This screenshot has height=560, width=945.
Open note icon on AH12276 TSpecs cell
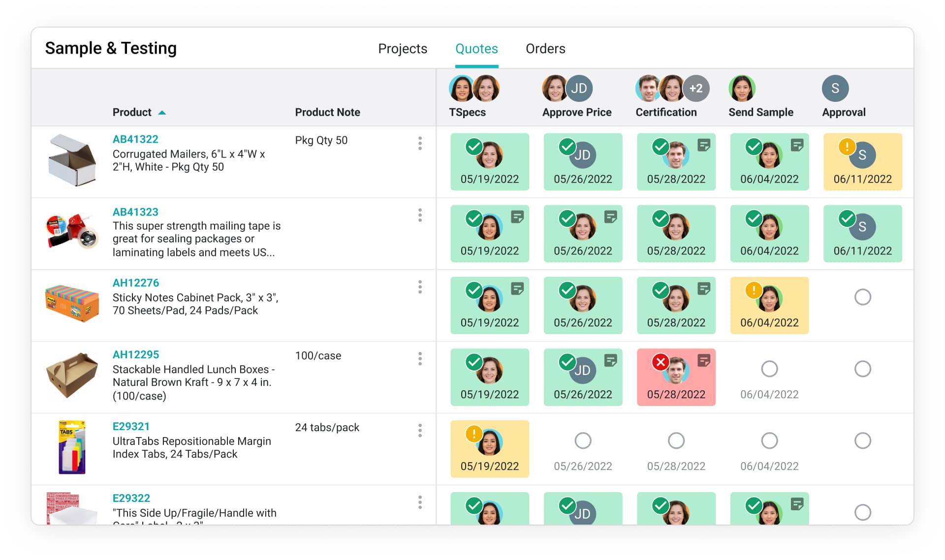point(517,289)
